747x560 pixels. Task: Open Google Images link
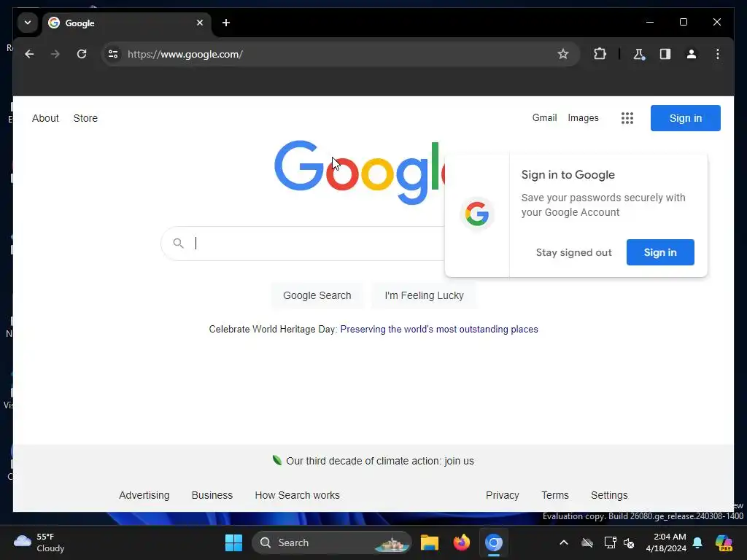583,117
